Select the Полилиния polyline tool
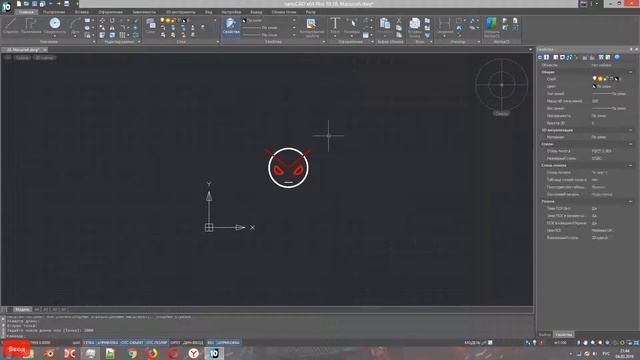 pos(31,26)
